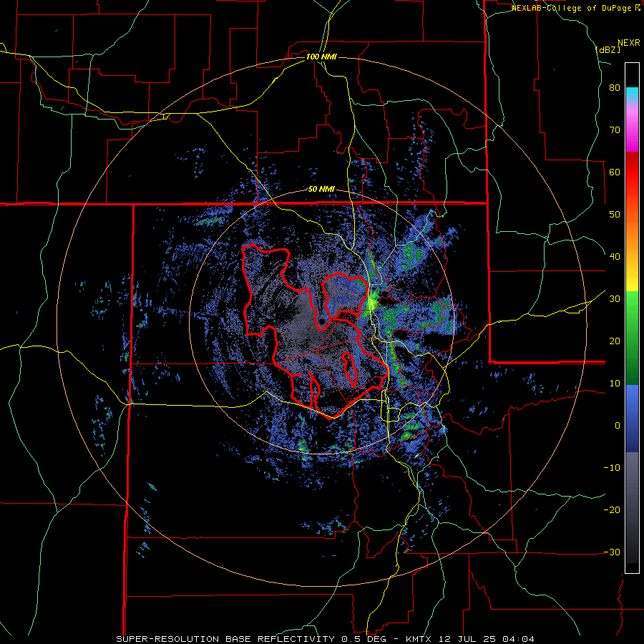Click the 10 value on the dBZ scale
This screenshot has width=644, height=644.
(615, 384)
